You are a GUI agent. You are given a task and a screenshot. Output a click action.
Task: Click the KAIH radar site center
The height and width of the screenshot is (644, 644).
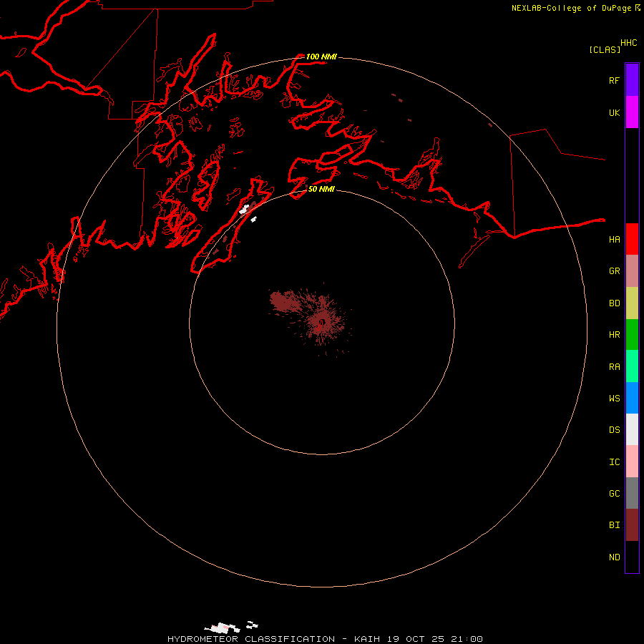(322, 322)
